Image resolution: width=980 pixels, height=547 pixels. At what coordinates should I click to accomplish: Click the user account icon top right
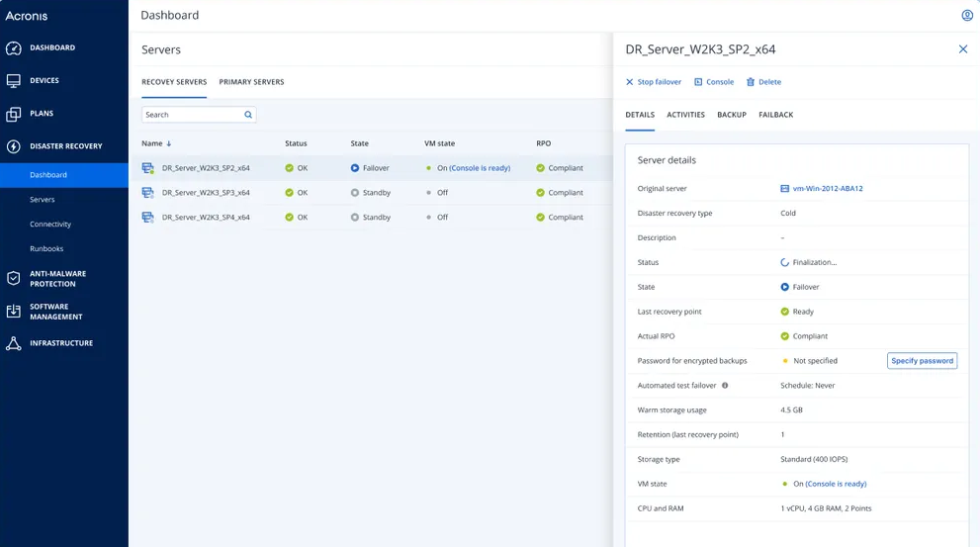pos(966,16)
